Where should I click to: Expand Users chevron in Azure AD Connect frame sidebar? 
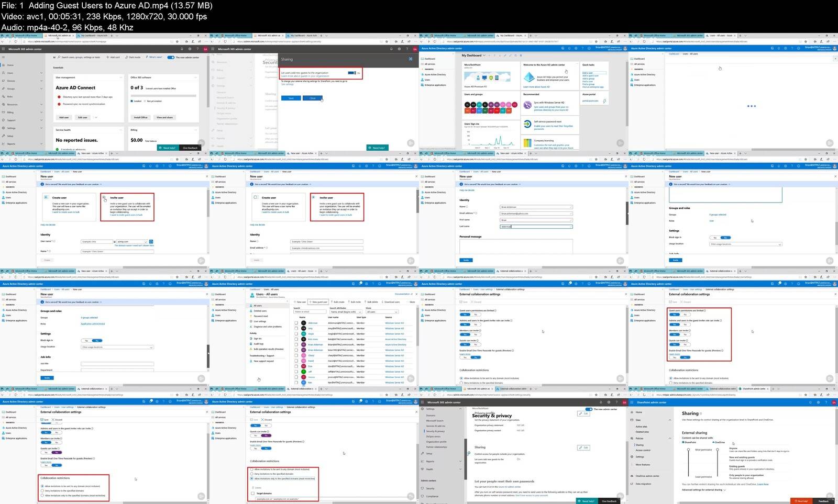tap(41, 73)
